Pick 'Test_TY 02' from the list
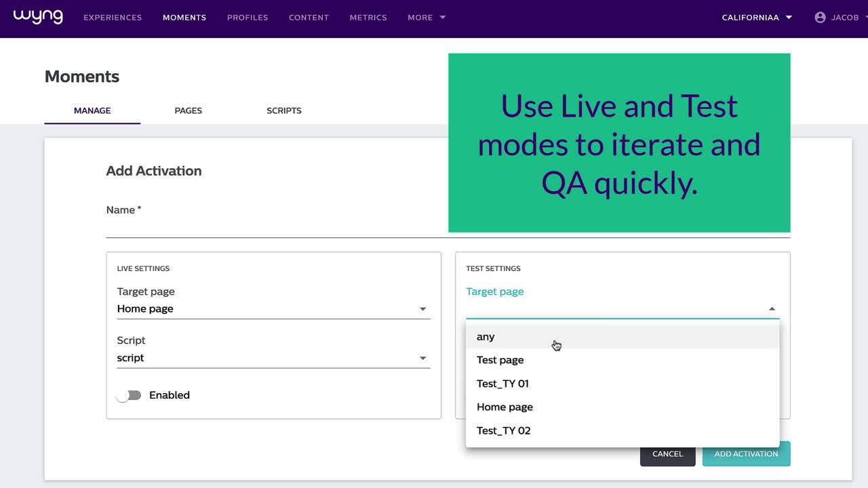 tap(623, 430)
